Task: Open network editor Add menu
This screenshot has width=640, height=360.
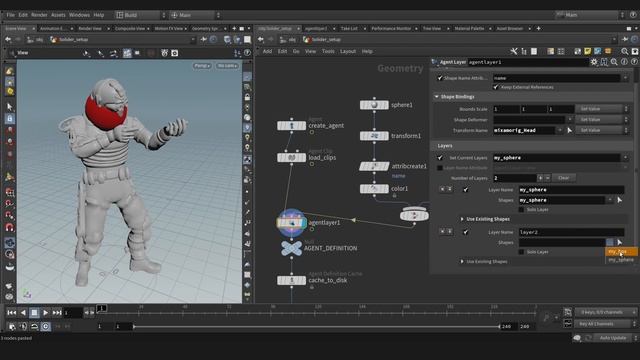Action: pyautogui.click(x=267, y=51)
